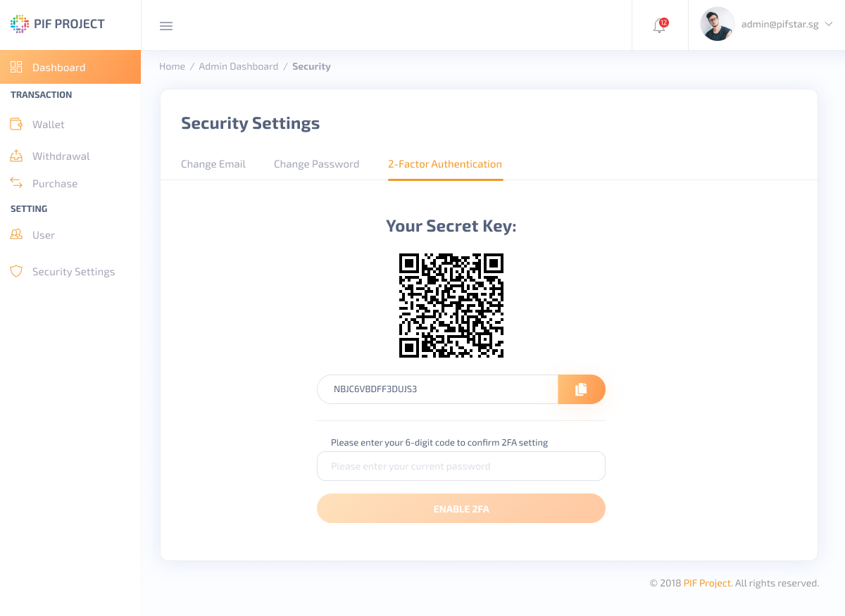
Task: Copy the secret key with clipboard icon
Action: (582, 389)
